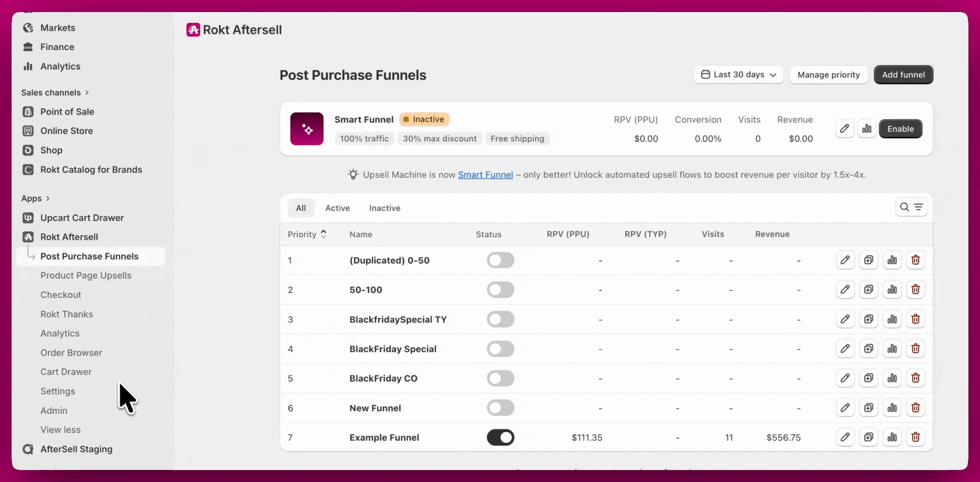Expand the Sales channels section
980x482 pixels.
[x=55, y=92]
